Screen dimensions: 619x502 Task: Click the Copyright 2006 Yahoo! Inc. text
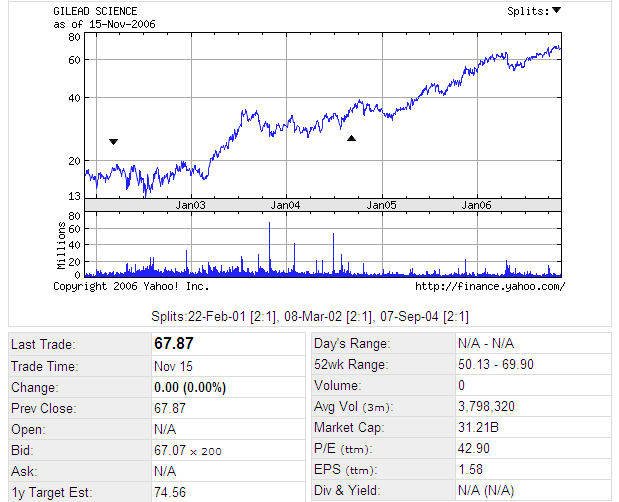[131, 286]
